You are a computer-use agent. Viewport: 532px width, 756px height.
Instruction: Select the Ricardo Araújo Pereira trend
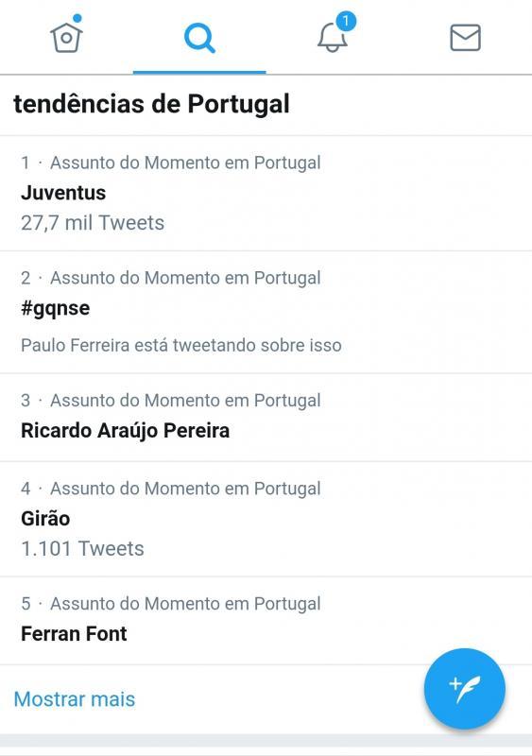click(266, 417)
